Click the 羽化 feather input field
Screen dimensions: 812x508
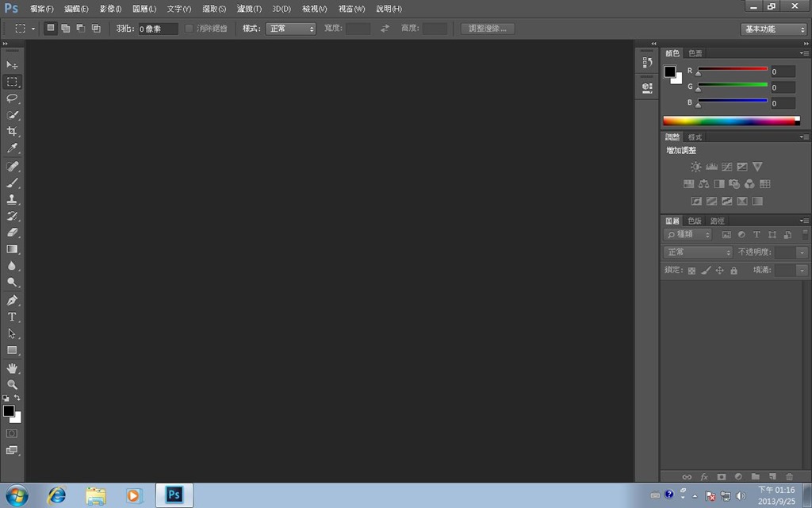click(x=158, y=29)
